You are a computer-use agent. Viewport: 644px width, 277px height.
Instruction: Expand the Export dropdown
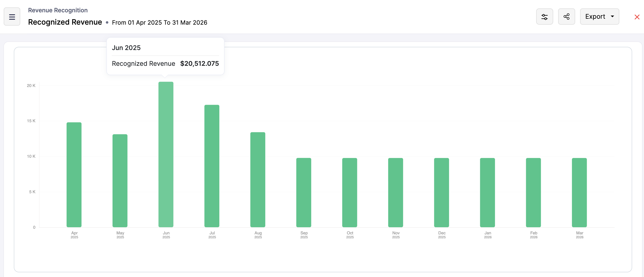click(599, 17)
